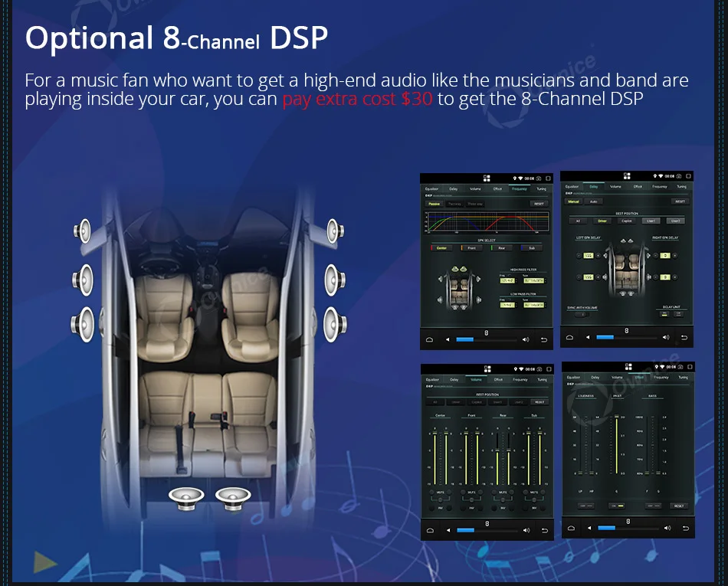Switch to Equalizer tab on the Delay screen

(x=572, y=186)
